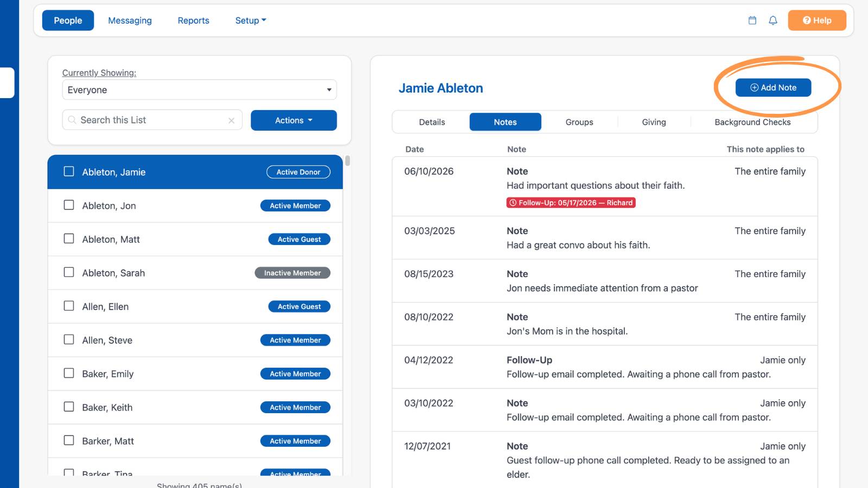
Task: Tick the Baker, Emily checkbox
Action: click(69, 373)
